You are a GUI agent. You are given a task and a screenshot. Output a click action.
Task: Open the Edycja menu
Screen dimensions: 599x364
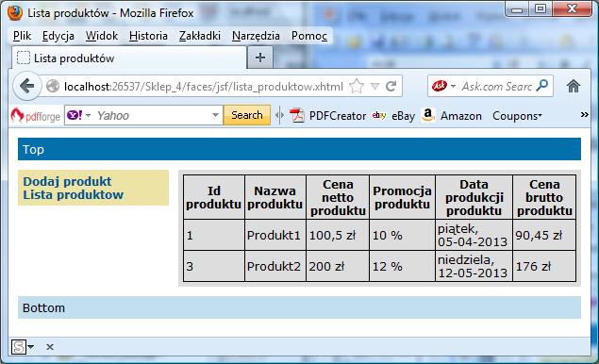(58, 36)
